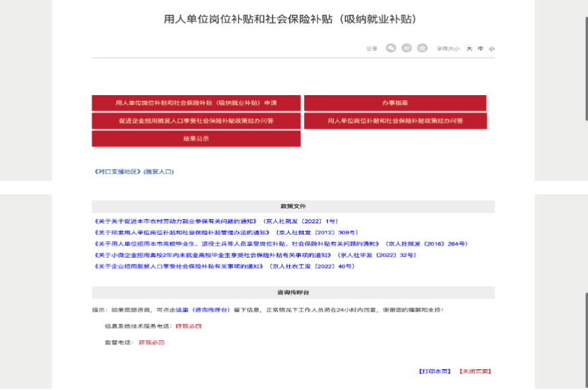The width and height of the screenshot is (588, 390).
Task: Open policy notice 京人社就发〔2016〕264号
Action: [x=281, y=244]
